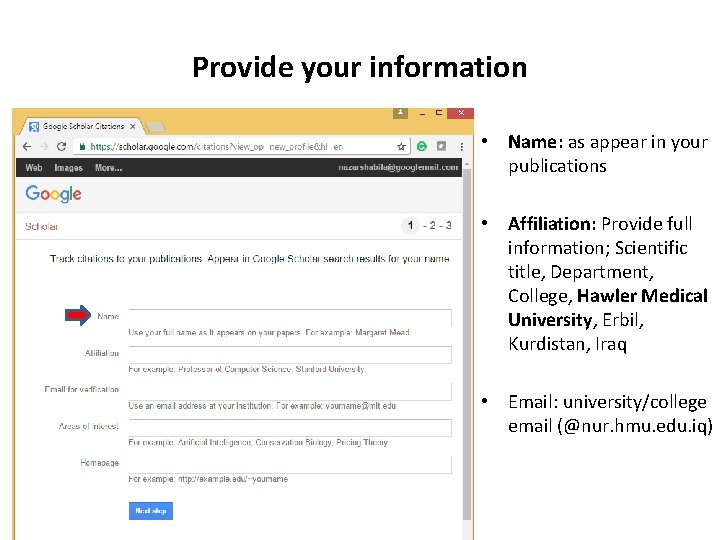The image size is (720, 540).
Task: Select the Google Scholar Citations tab
Action: click(x=83, y=126)
